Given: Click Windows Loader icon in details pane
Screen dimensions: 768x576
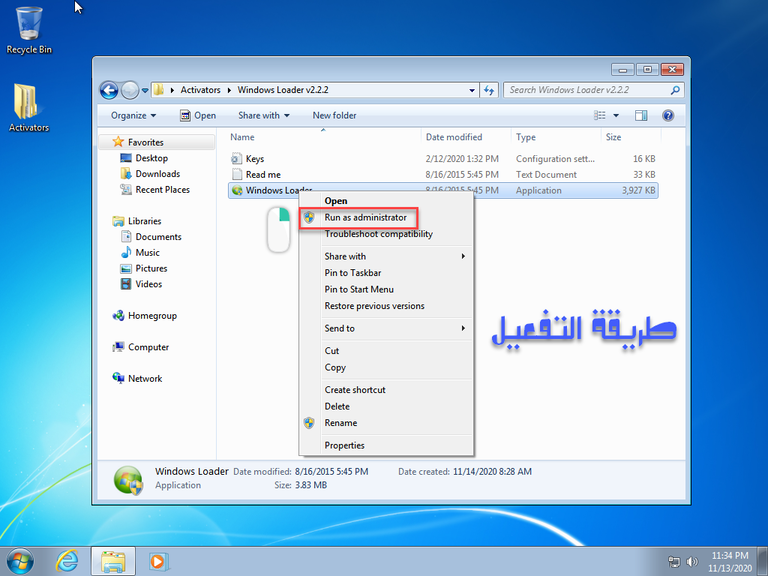Looking at the screenshot, I should 128,480.
